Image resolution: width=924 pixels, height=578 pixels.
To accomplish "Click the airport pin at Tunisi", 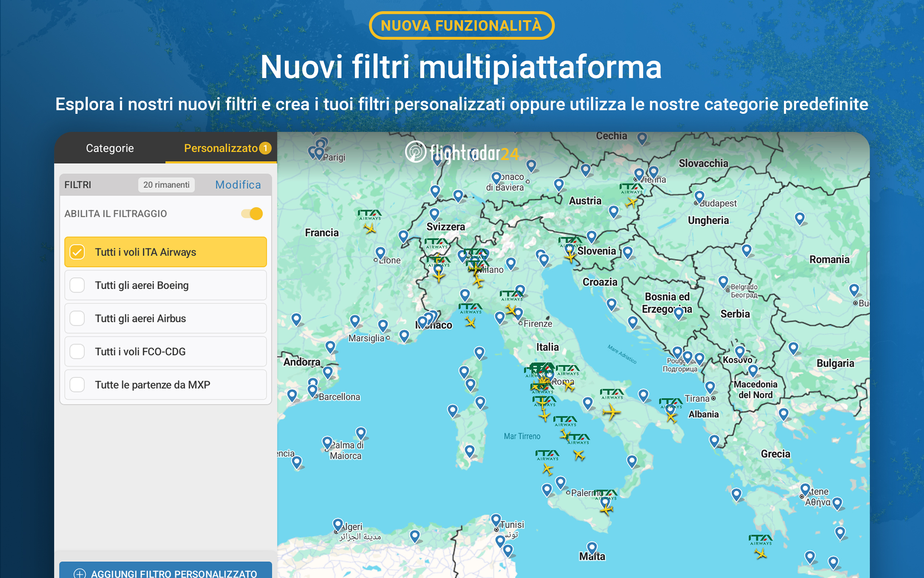I will tap(496, 520).
